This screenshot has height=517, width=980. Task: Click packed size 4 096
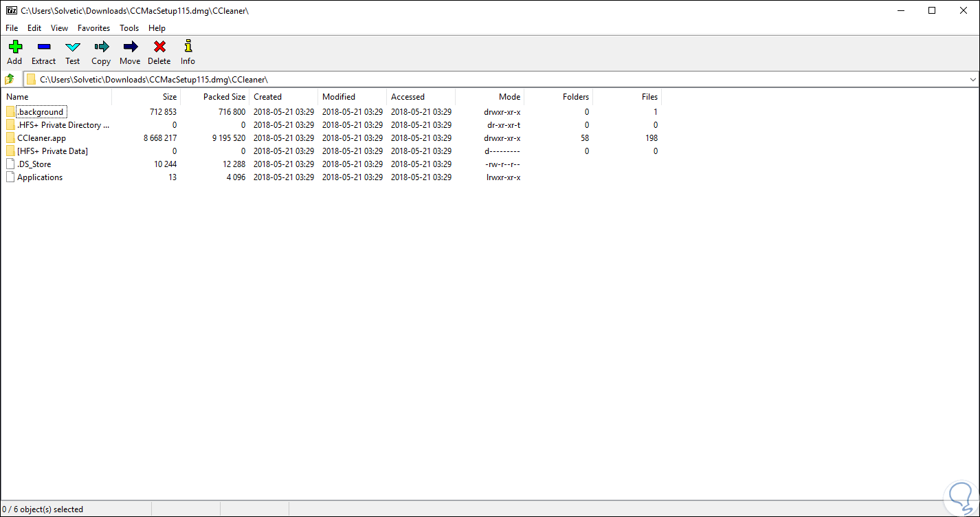pos(236,177)
